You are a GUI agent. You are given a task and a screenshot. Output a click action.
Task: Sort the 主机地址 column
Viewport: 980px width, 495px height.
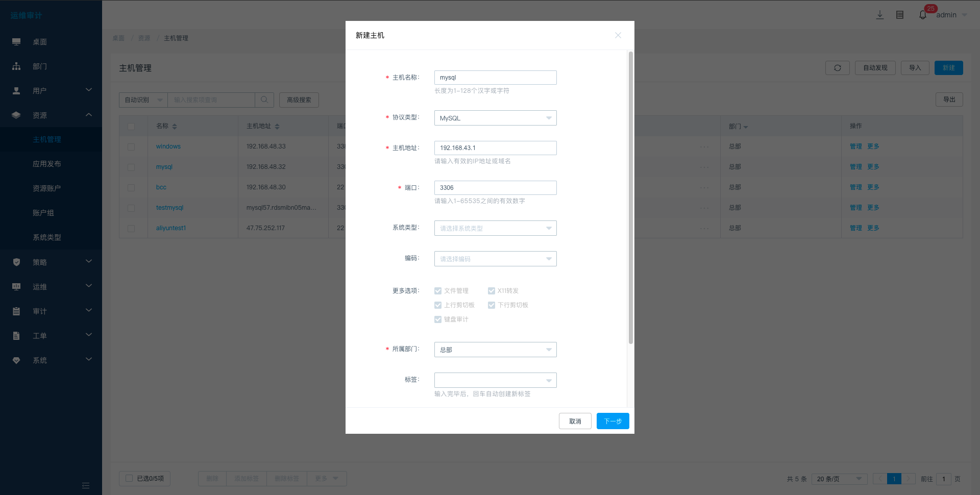pos(277,126)
